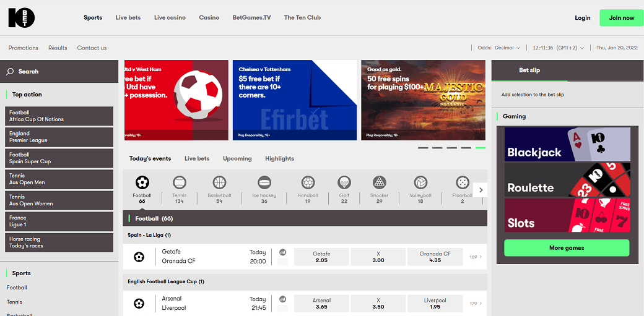The height and width of the screenshot is (316, 644).
Task: Expand 179 more markets for Arsenal
Action: click(x=476, y=304)
